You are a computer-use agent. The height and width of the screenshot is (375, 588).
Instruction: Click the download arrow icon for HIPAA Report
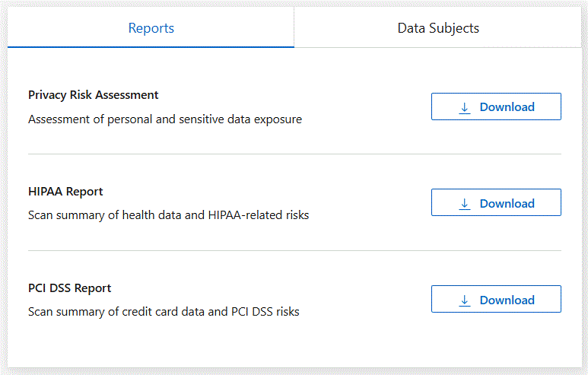[x=465, y=204]
